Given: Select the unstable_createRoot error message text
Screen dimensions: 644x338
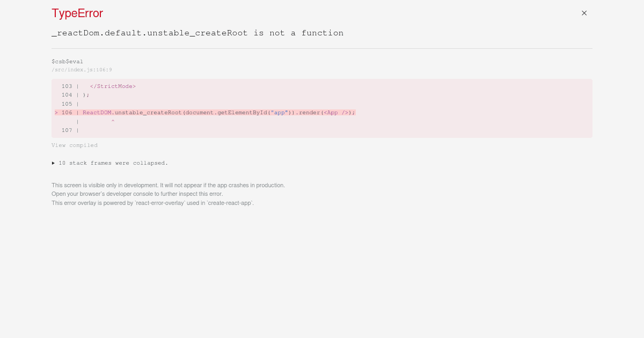Looking at the screenshot, I should coord(197,33).
